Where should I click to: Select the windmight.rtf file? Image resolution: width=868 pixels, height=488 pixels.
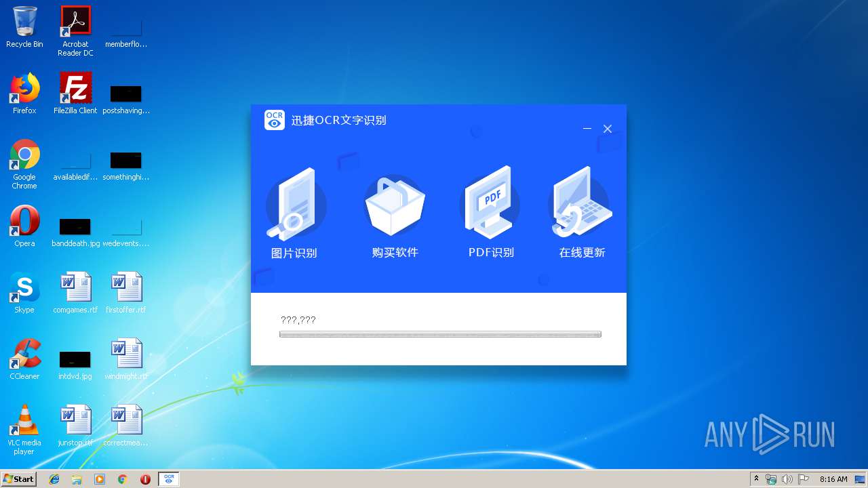click(x=126, y=359)
